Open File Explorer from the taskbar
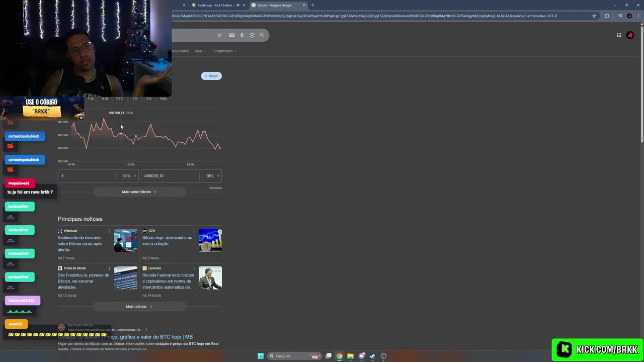This screenshot has height=362, width=644. [350, 356]
